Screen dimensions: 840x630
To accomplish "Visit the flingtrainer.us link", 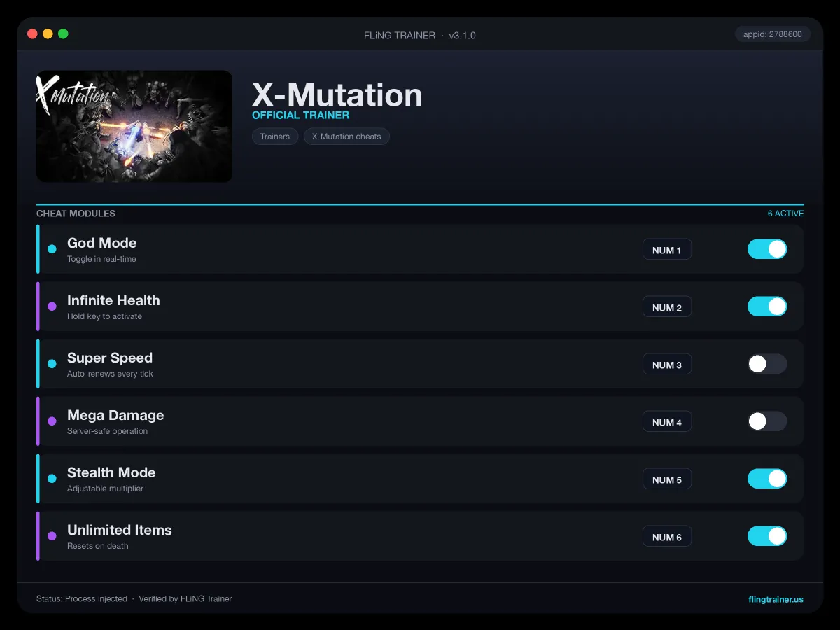I will pos(776,599).
